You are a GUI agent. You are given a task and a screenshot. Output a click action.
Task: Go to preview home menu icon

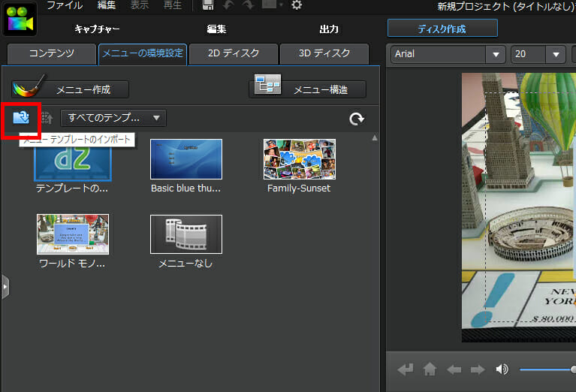pos(430,369)
